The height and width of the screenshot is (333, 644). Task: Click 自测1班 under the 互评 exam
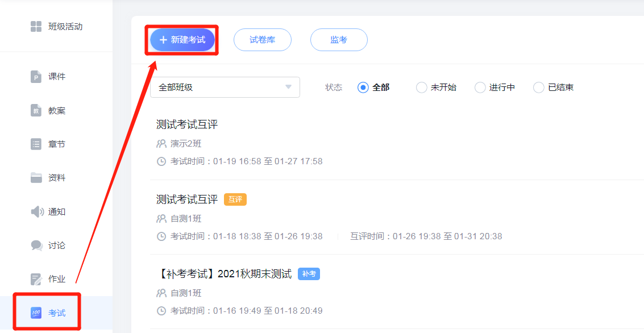186,218
